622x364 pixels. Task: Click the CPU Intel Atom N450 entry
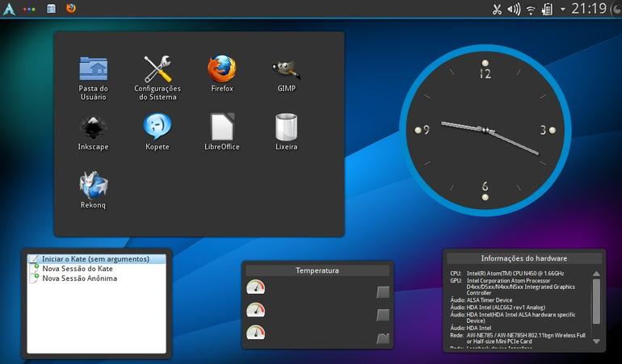(x=507, y=273)
